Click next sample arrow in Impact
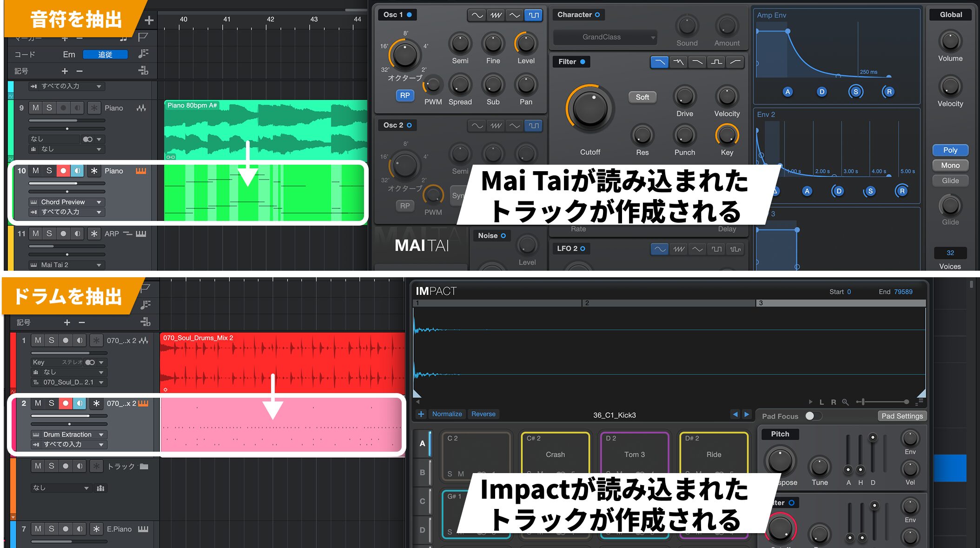 (x=746, y=414)
